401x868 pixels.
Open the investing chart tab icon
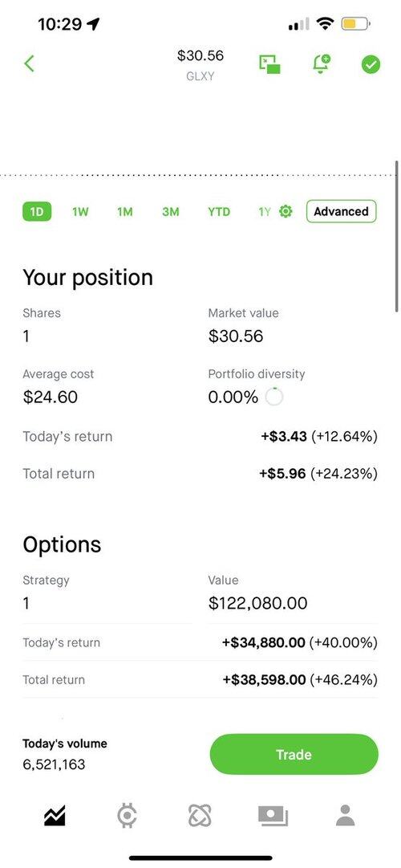(55, 816)
